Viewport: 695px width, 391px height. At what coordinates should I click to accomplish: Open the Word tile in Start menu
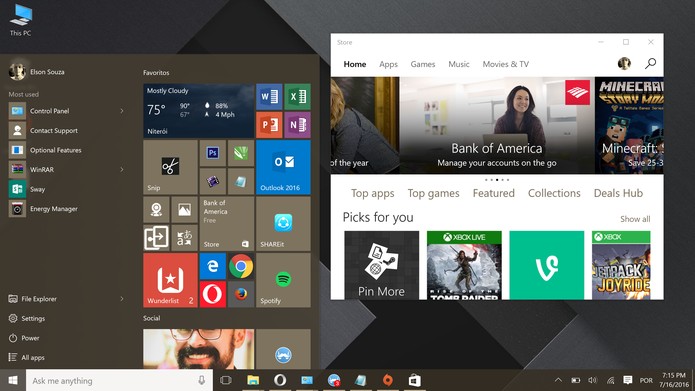[x=269, y=96]
